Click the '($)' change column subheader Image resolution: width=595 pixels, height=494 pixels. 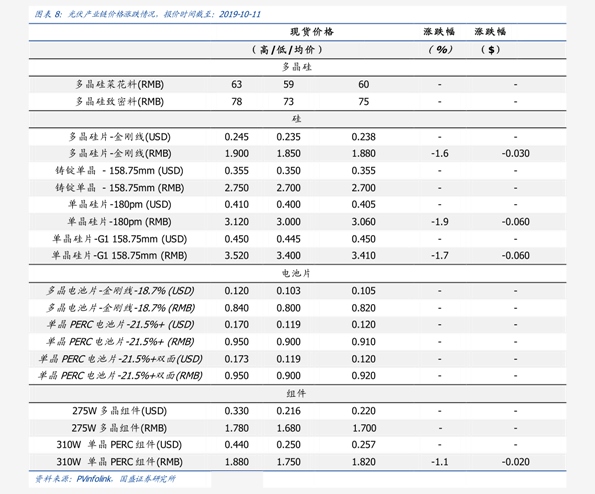(x=490, y=50)
